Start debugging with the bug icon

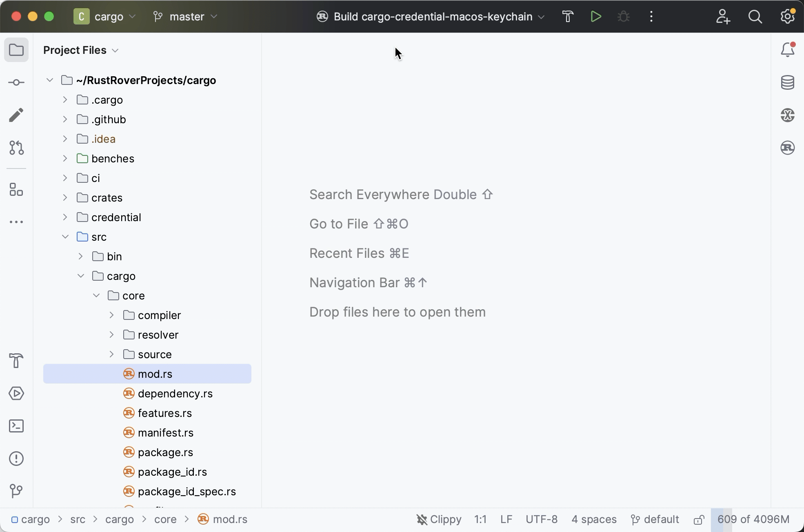(623, 16)
